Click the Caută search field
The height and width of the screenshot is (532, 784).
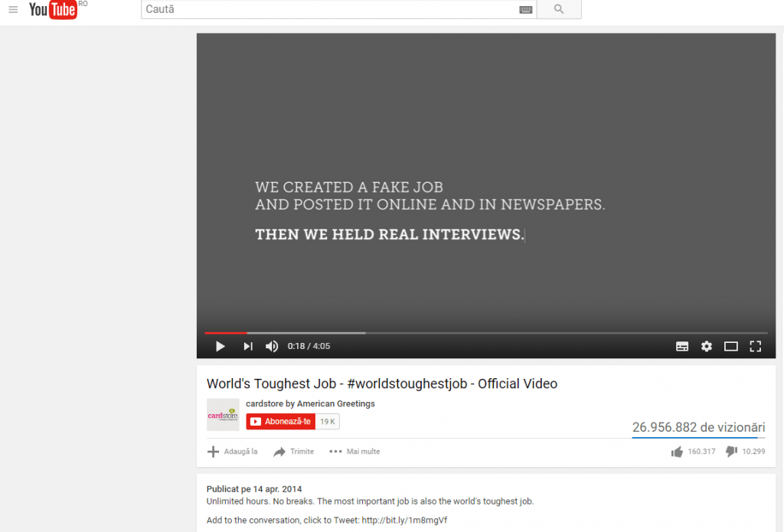(329, 9)
